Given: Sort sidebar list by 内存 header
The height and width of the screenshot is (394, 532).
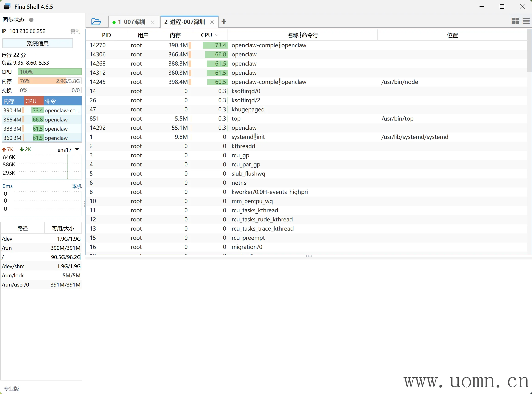Looking at the screenshot, I should click(10, 101).
